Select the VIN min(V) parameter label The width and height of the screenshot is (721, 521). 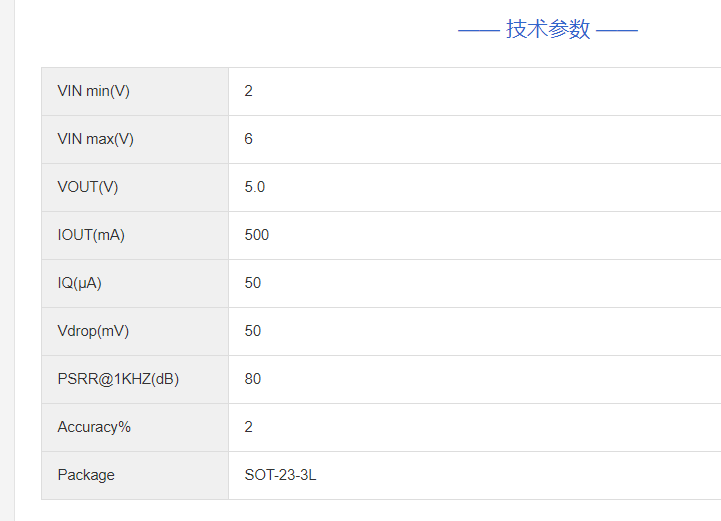click(x=94, y=91)
